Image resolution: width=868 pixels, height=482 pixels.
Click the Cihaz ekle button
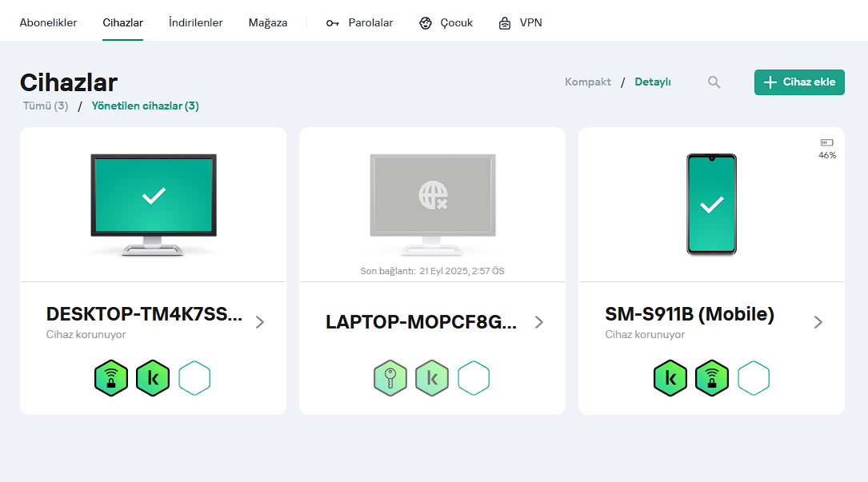(x=799, y=82)
